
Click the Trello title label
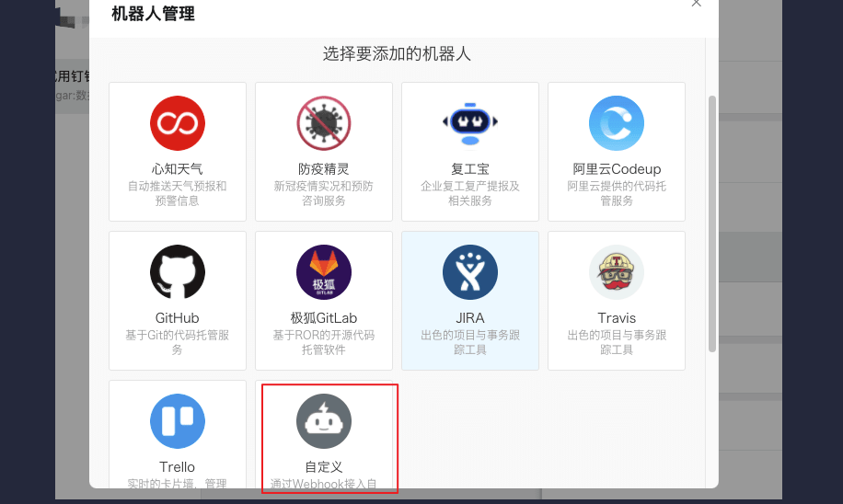(178, 467)
